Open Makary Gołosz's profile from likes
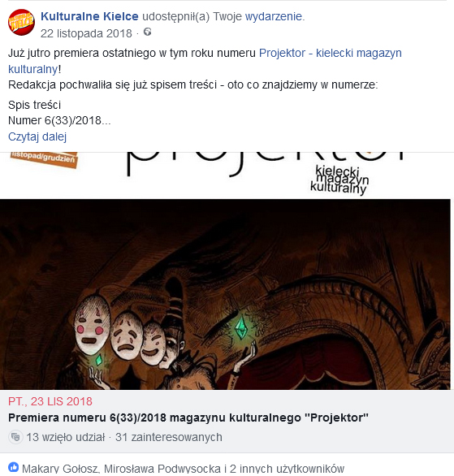Screen dimensions: 454x476 60,469
